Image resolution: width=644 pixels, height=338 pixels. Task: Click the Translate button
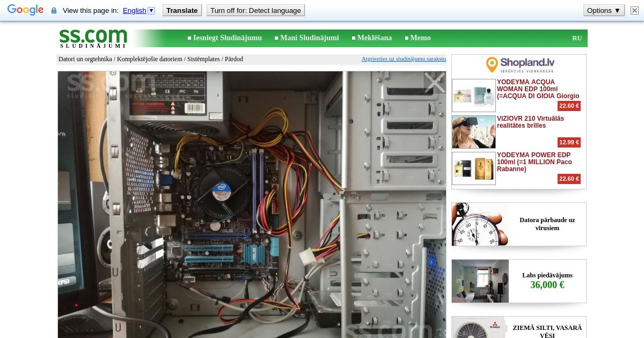pos(182,10)
